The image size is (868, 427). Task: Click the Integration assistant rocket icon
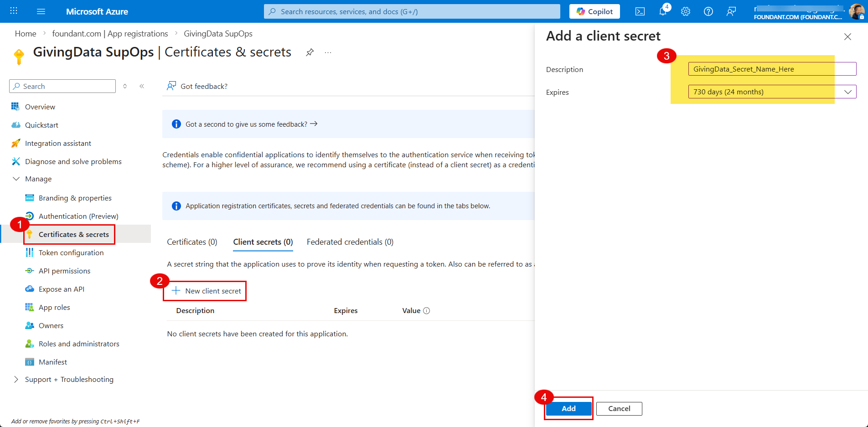tap(15, 143)
